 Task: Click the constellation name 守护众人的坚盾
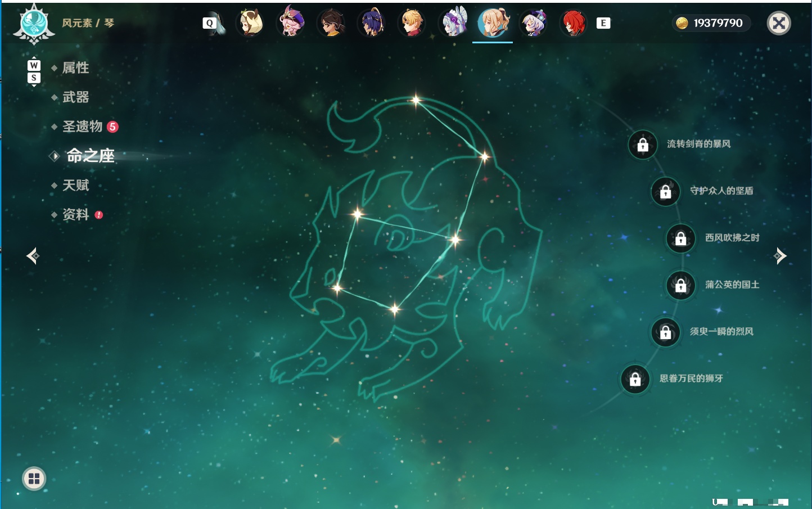722,191
